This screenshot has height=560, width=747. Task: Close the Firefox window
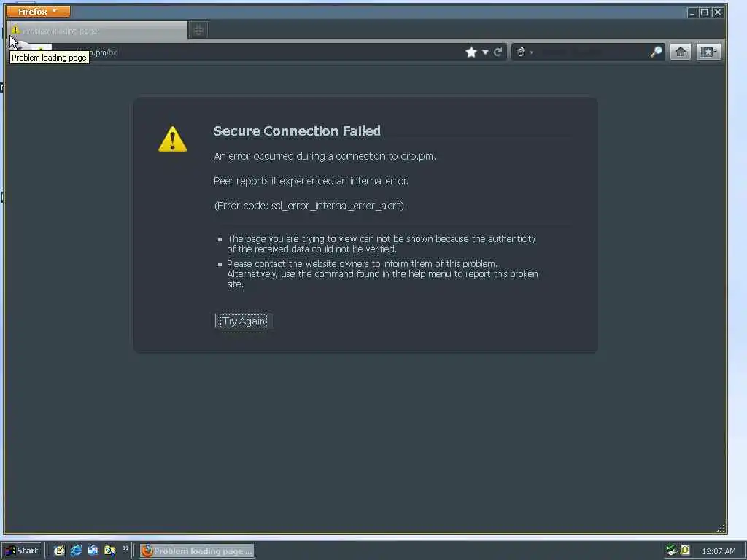[x=718, y=12]
